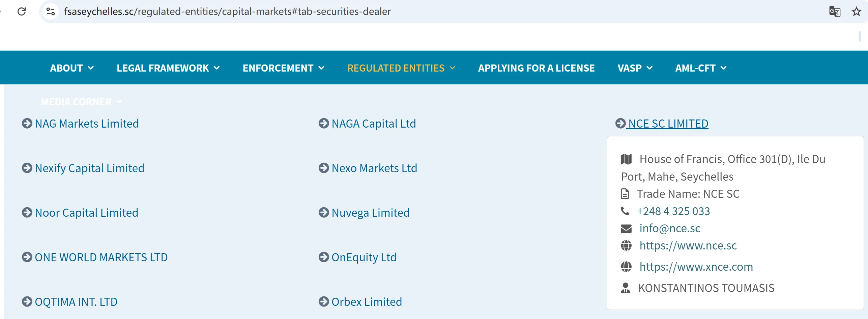Click the arrow icon beside OnEquity Ltd
Screen dimensions: 868x319
[x=324, y=257]
